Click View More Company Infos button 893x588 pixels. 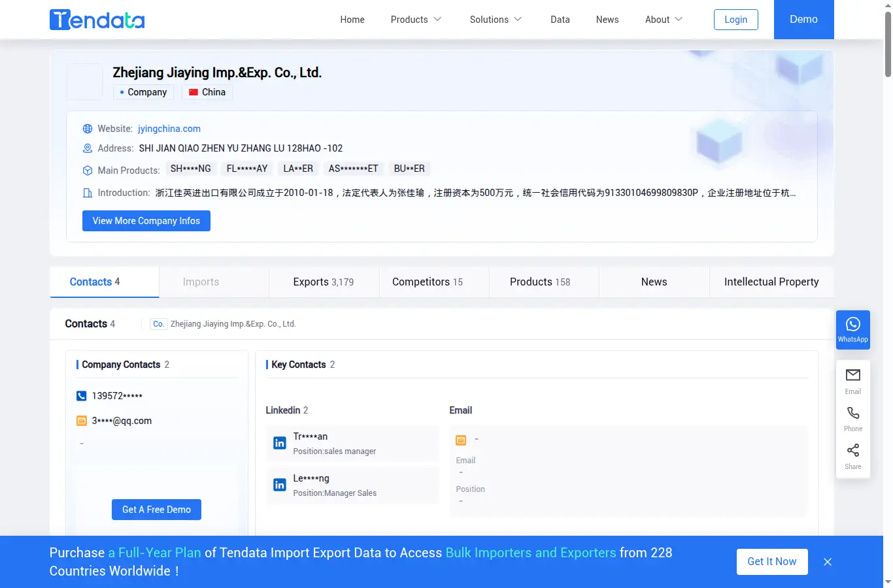[146, 221]
